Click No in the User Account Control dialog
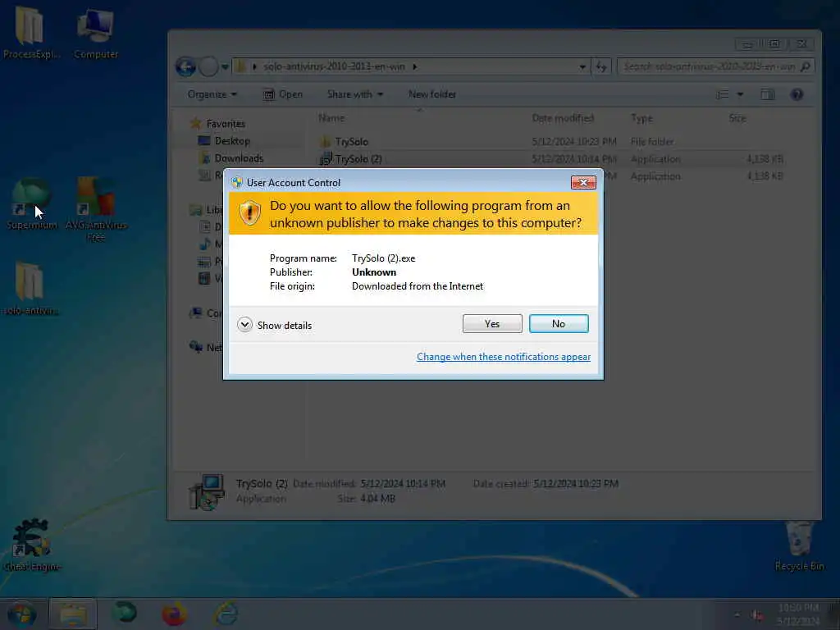 pos(558,323)
